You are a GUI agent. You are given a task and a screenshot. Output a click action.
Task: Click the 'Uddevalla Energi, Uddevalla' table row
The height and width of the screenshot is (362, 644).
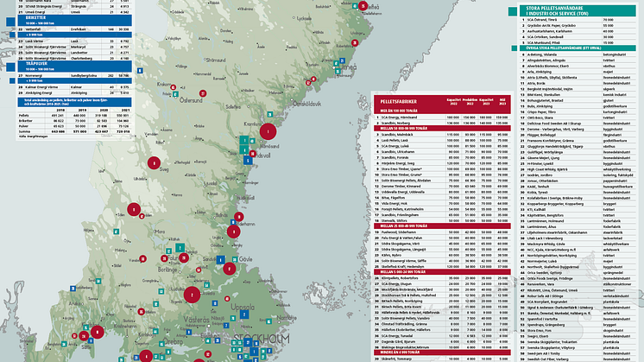(442, 192)
